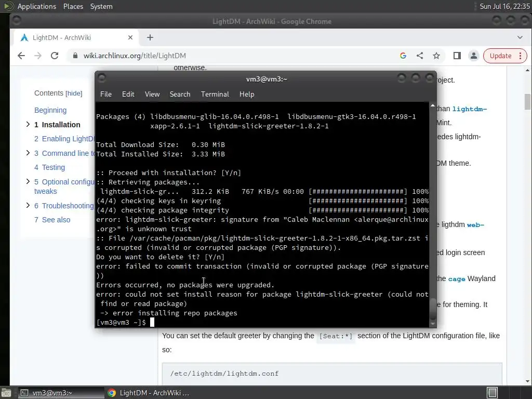Open the Places menu
The height and width of the screenshot is (399, 532).
click(73, 6)
